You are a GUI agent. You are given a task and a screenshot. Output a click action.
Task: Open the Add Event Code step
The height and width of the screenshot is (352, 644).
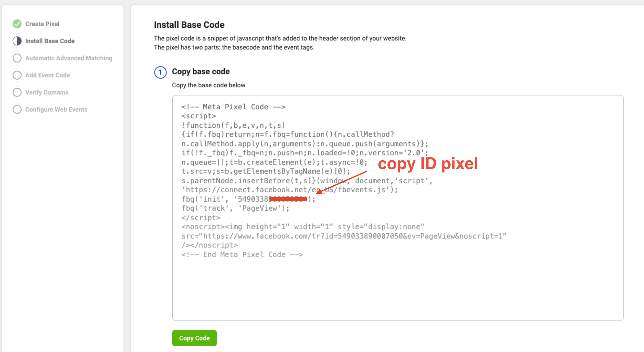tap(48, 75)
